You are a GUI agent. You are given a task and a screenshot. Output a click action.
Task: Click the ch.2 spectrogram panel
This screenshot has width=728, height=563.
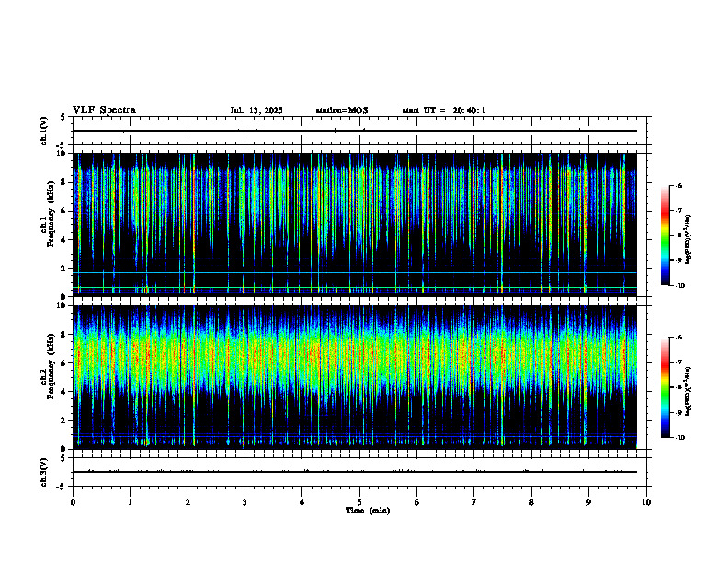354,377
